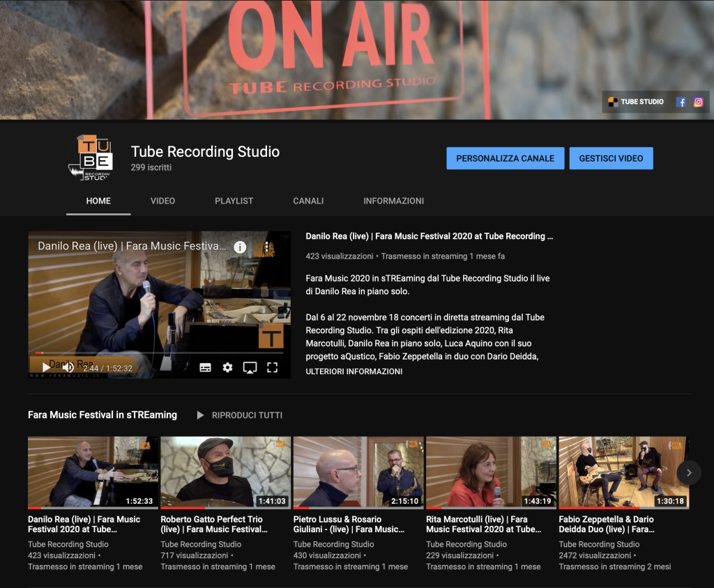This screenshot has width=714, height=588.
Task: Seek using the featured video progress bar
Action: 160,353
